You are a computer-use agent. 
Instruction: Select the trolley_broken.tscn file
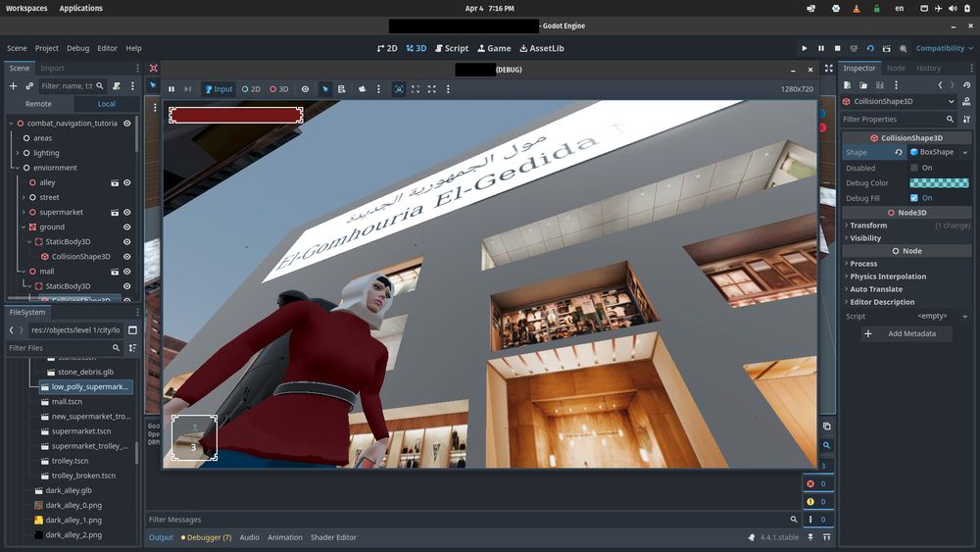[x=83, y=476]
